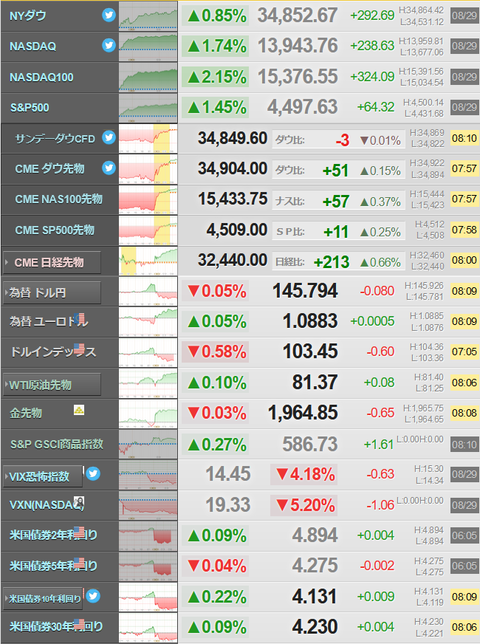
Task: Click the small icon on VXN(NASDAQ) row
Action: [79, 501]
